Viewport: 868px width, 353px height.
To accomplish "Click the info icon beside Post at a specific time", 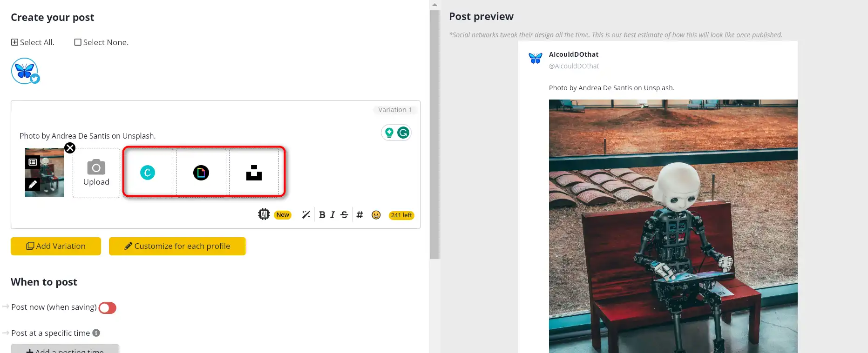I will pyautogui.click(x=96, y=333).
